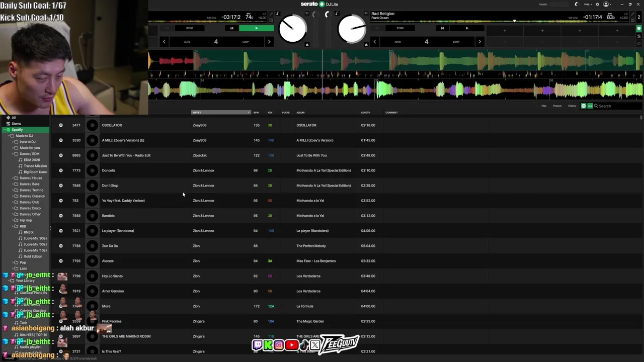Click Spotify icon on Alocate row
This screenshot has width=644, height=362.
[61, 261]
